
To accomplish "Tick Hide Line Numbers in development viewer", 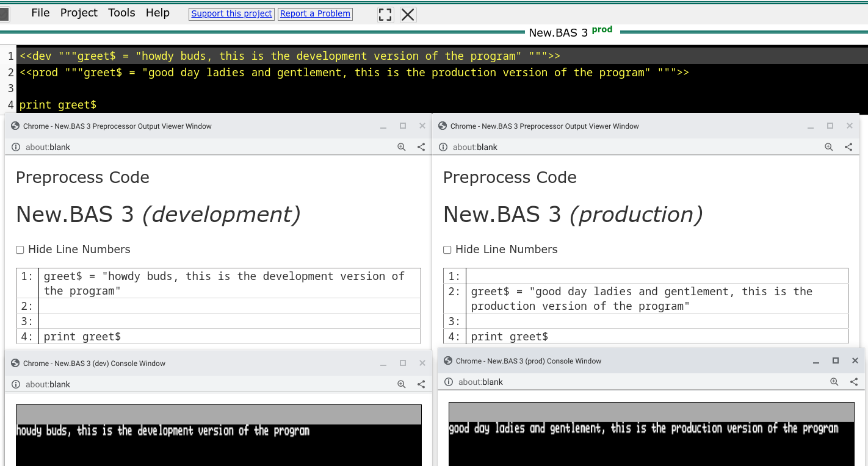I will point(20,249).
